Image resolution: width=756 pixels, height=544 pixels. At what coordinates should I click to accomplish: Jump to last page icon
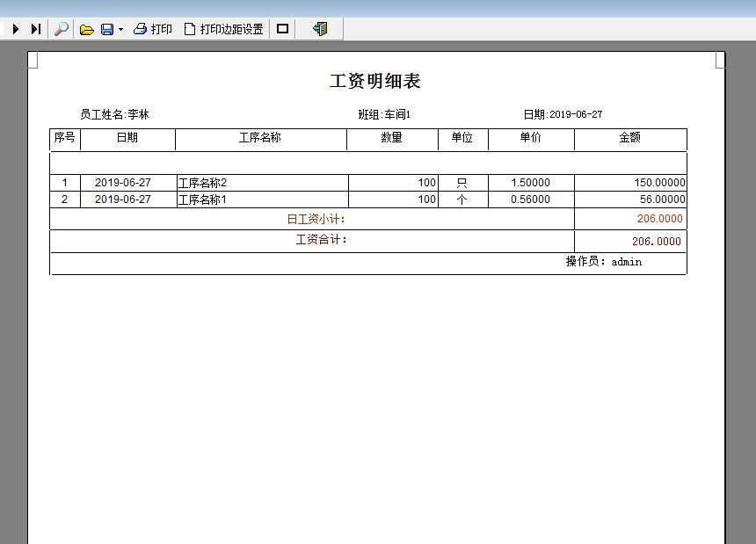(x=36, y=29)
